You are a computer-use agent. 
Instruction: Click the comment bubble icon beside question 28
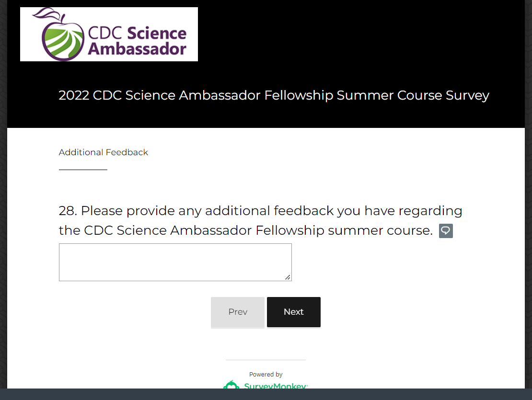(446, 231)
